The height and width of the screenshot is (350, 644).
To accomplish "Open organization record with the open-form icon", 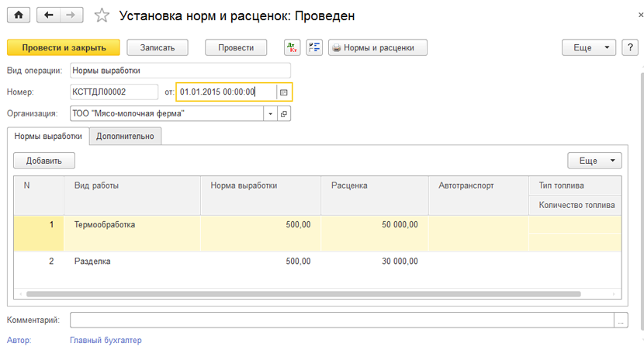I will point(284,114).
